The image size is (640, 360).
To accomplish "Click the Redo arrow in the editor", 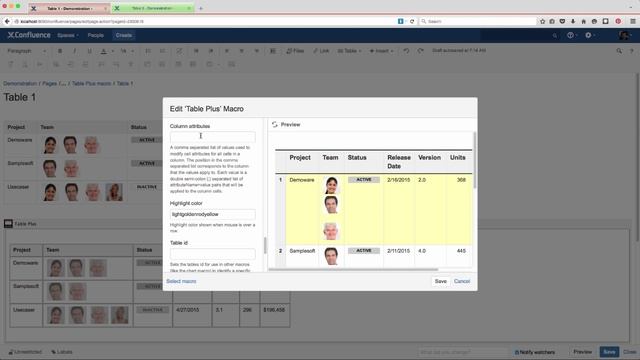I will click(420, 51).
